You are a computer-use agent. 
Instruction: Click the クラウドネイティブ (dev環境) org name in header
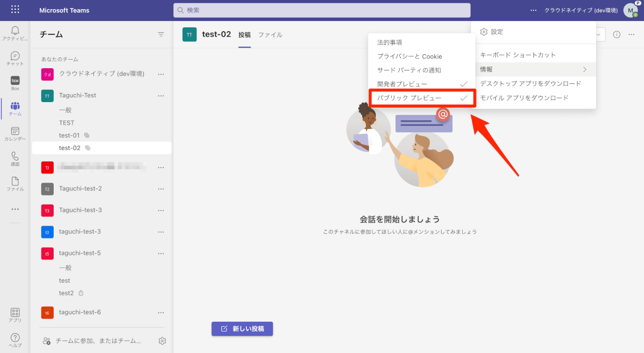[581, 10]
